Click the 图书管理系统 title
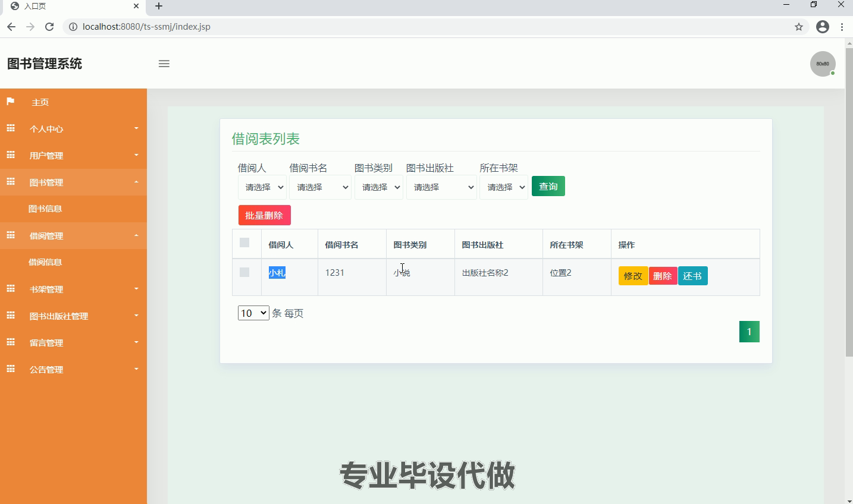 coord(45,64)
